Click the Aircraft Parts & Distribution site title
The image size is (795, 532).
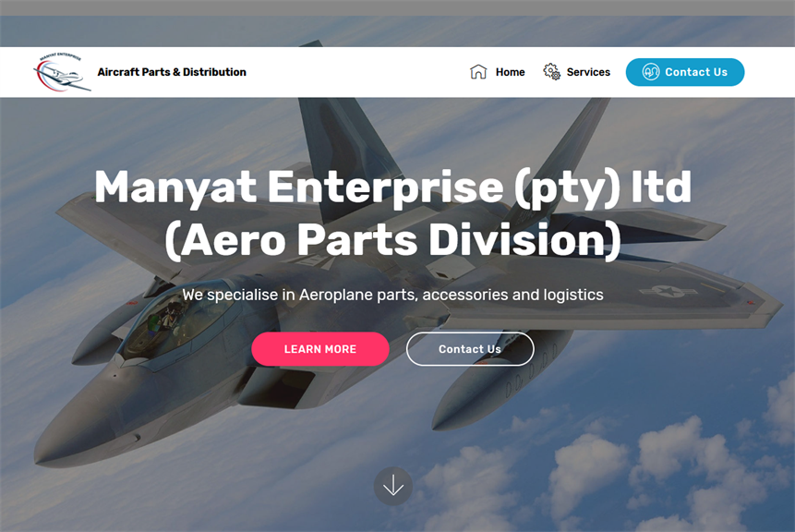(x=172, y=72)
